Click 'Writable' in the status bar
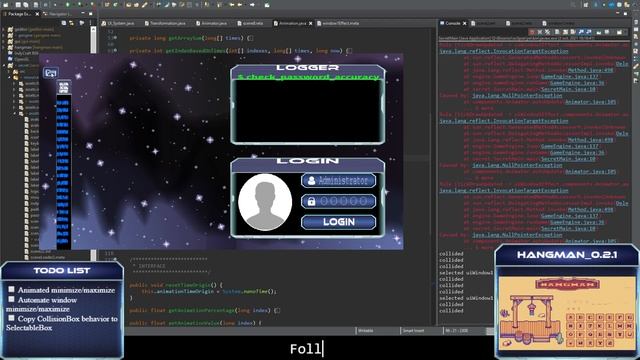Screen dimensions: 640x360 coord(366,331)
